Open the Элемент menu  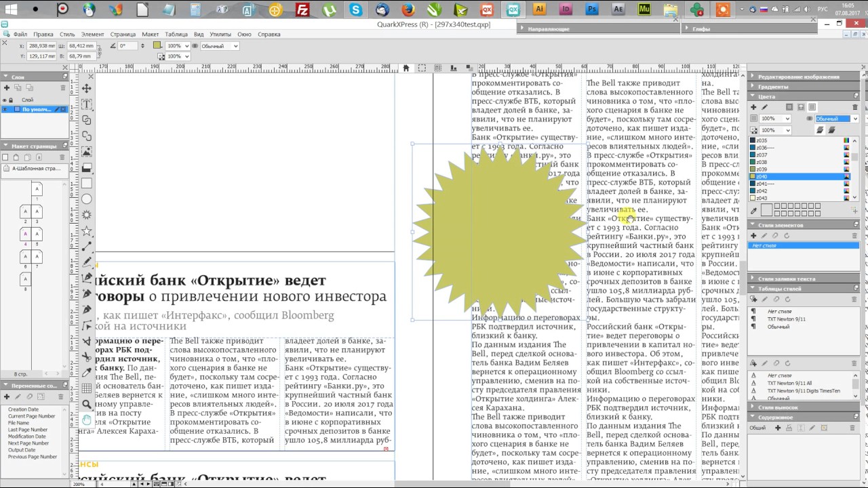[93, 34]
